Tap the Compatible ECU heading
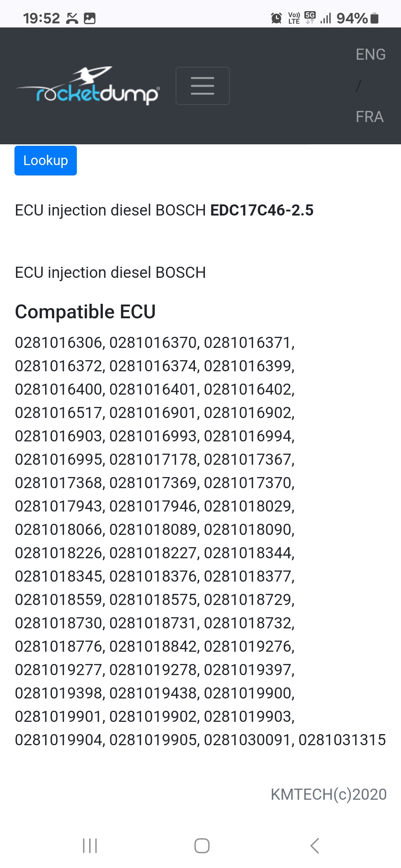401x868 pixels. point(85,312)
